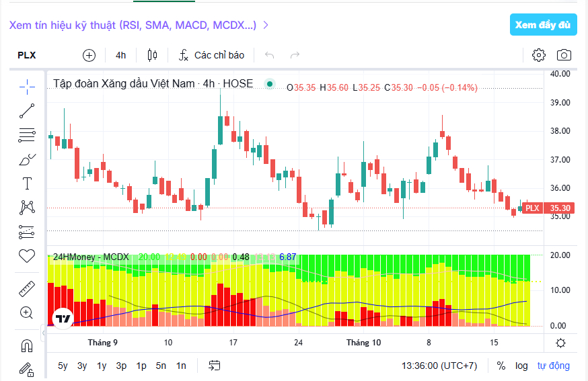
Task: Click the Tháng 9 date label
Action: point(102,343)
